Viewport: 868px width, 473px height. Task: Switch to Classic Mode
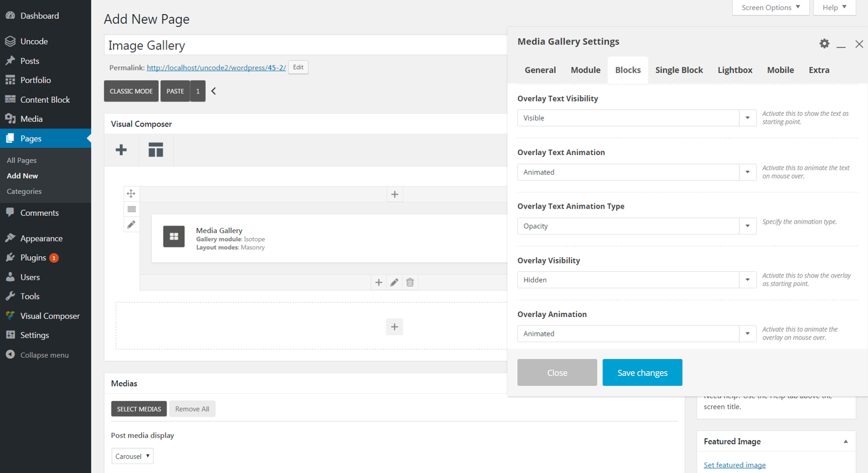click(x=131, y=91)
